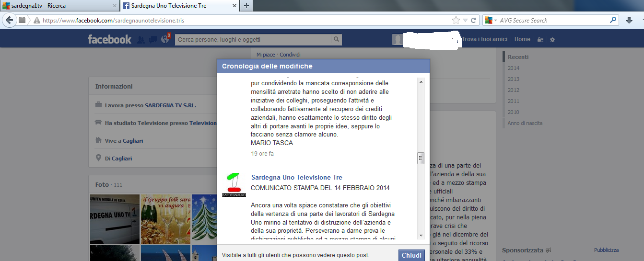Screen dimensions: 644x261
Task: Click the Cagliari link in the Vive a row
Action: point(133,141)
